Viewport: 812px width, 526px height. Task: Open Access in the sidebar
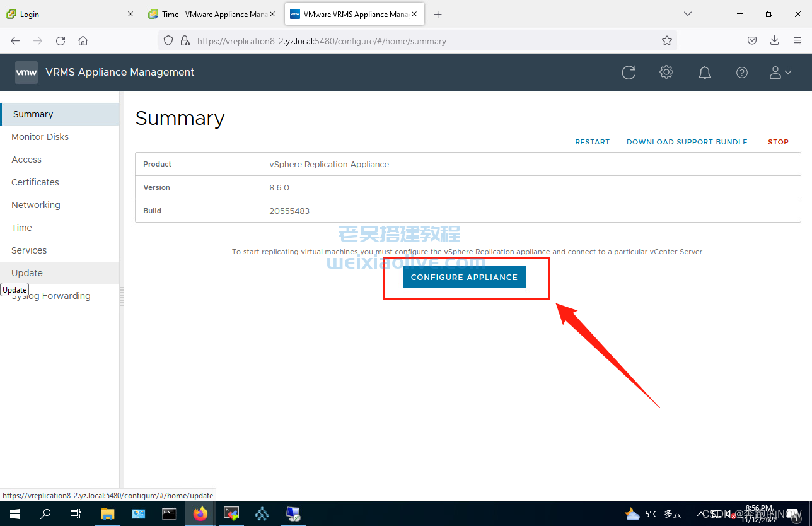tap(60, 160)
